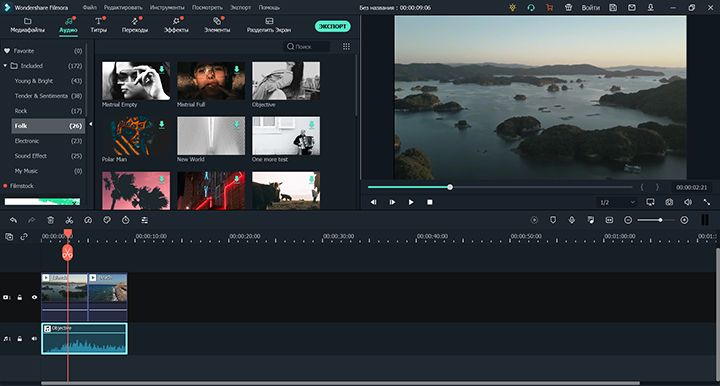Step back one frame in preview

pos(373,202)
